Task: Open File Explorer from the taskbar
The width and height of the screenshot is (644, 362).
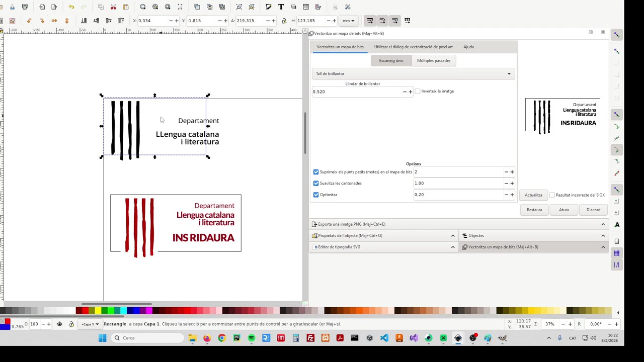Action: pyautogui.click(x=192, y=338)
